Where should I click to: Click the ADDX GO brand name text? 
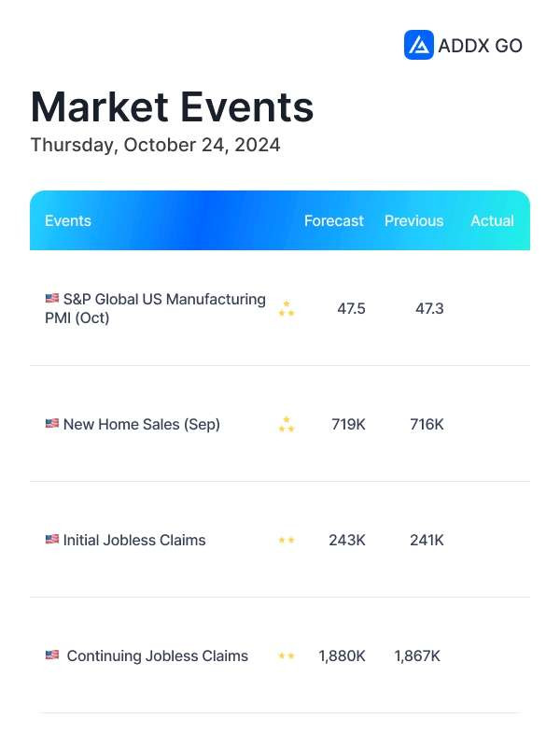[x=480, y=46]
